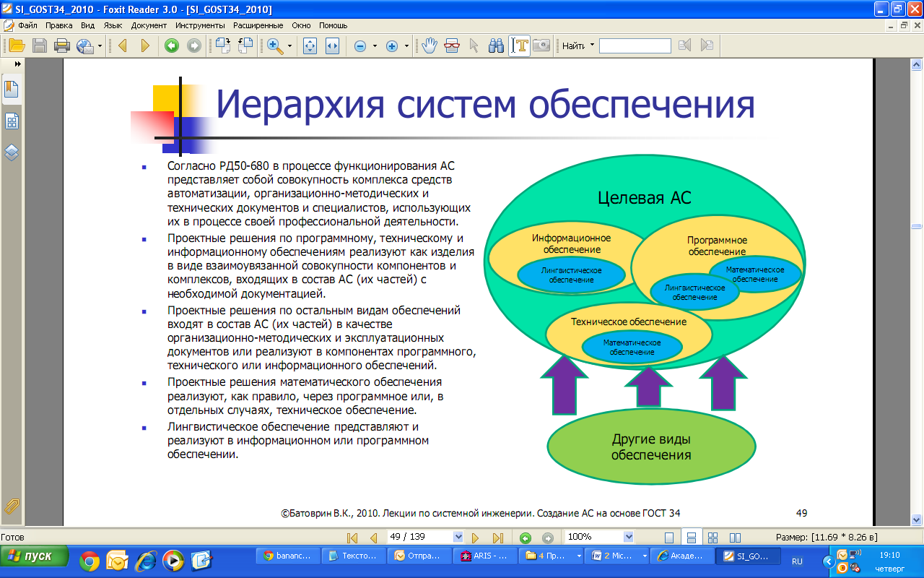The height and width of the screenshot is (578, 924).
Task: Open the Zoom tool dropdown arrow
Action: 290,46
